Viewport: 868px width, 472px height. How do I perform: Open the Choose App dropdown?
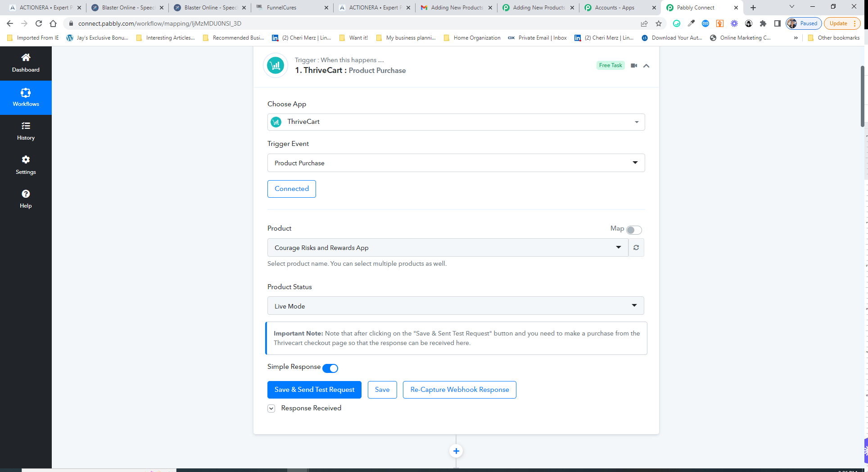(x=456, y=122)
